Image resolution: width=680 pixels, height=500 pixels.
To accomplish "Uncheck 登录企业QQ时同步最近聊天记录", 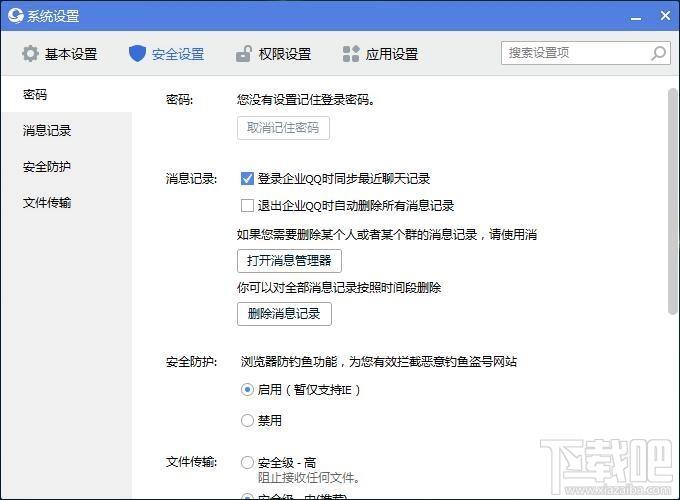I will 247,178.
